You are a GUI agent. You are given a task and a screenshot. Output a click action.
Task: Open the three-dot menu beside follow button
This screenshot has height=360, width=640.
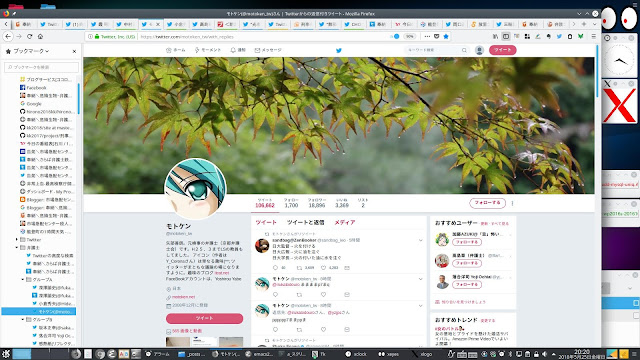tap(512, 203)
